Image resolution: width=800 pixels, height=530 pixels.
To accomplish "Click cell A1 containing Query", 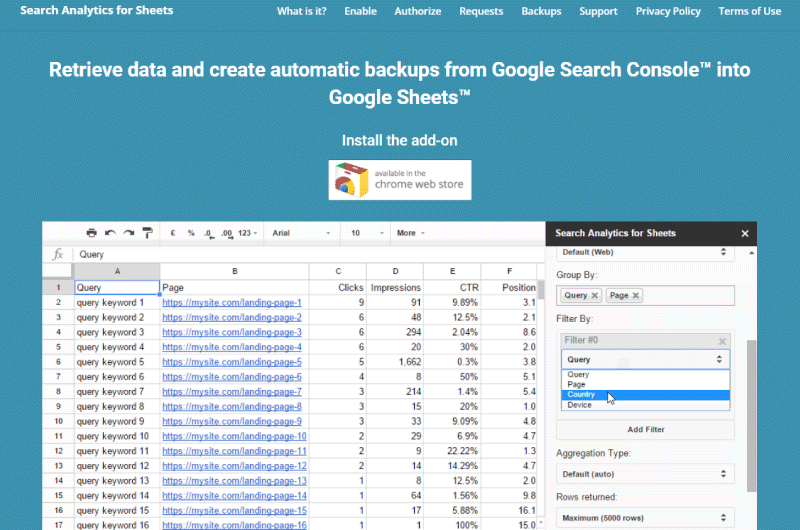I will pyautogui.click(x=117, y=288).
